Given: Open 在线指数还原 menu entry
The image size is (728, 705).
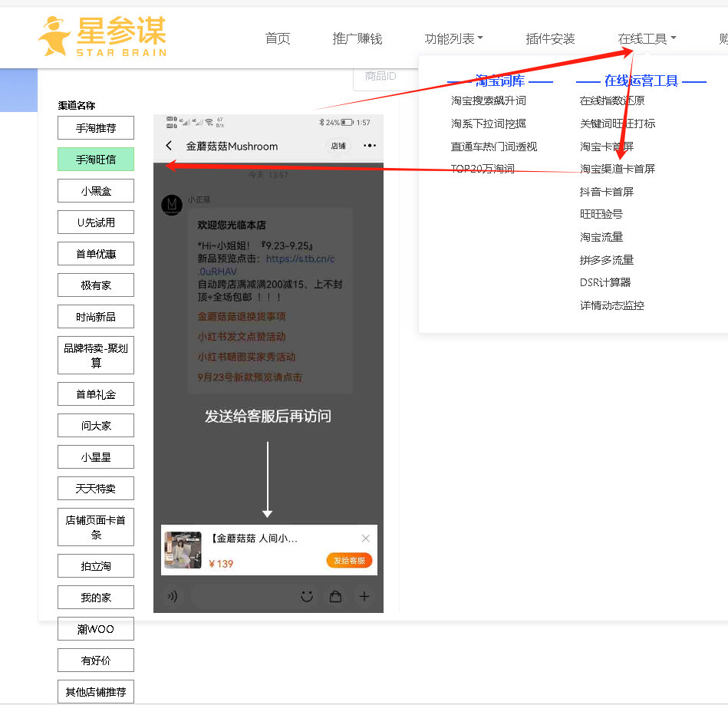Looking at the screenshot, I should 612,100.
